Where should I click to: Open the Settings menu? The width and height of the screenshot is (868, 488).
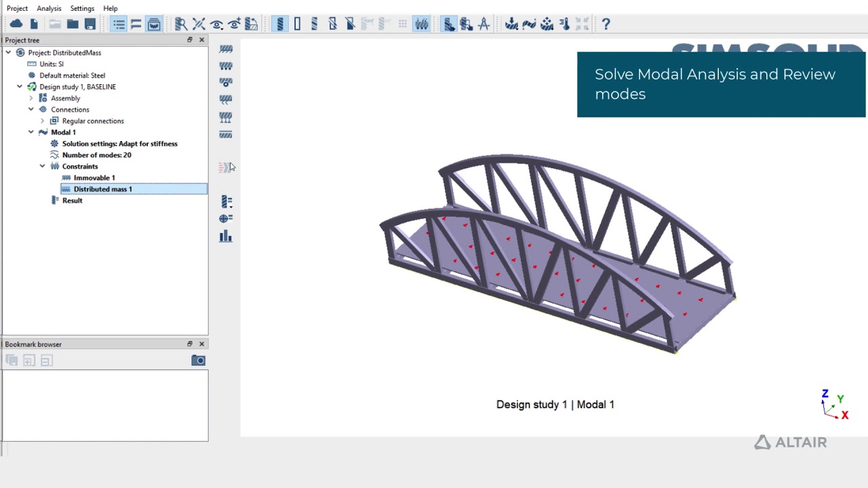pos(82,8)
